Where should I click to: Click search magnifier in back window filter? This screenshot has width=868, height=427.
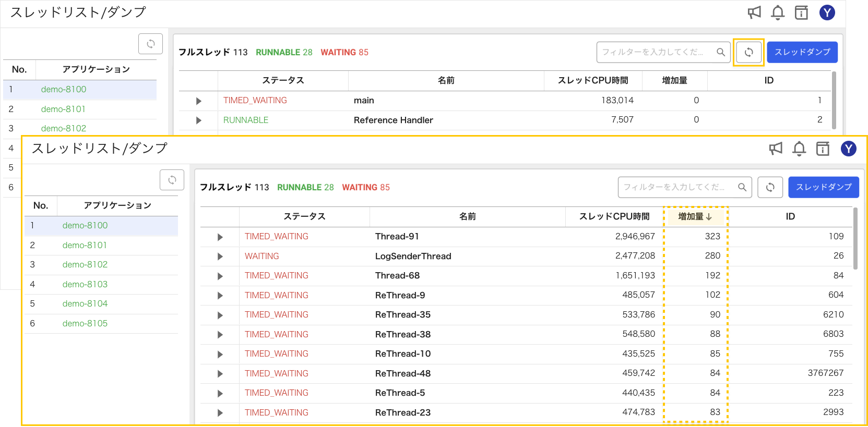pyautogui.click(x=721, y=52)
